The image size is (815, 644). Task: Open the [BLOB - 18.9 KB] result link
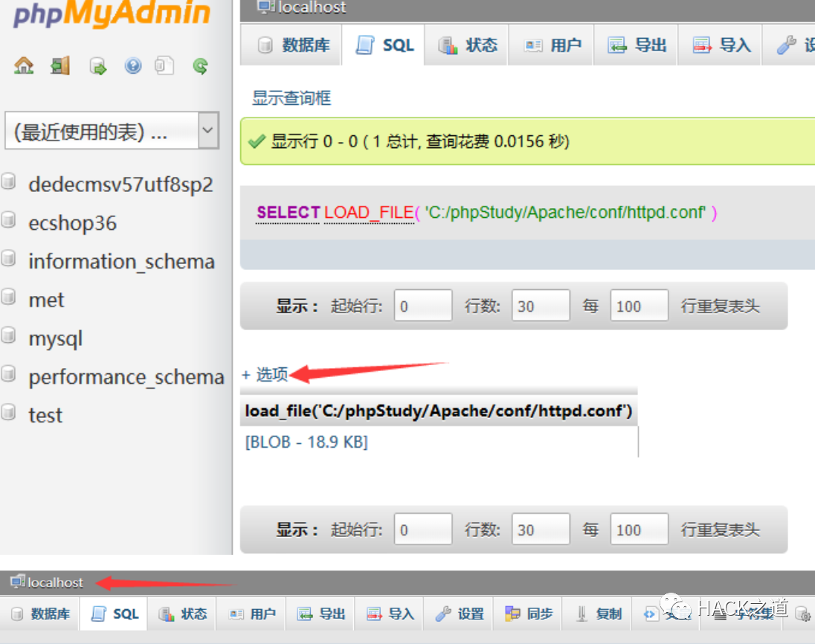click(x=306, y=442)
